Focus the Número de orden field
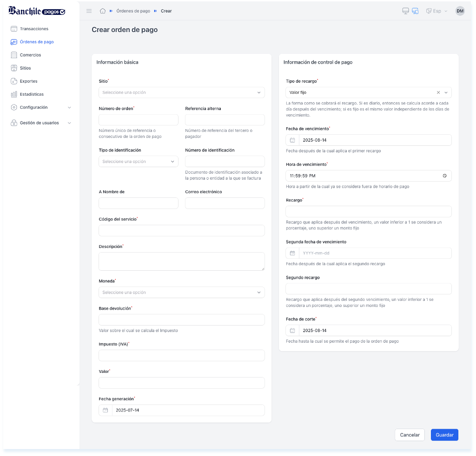Screen dimensions: 476x456 139,120
